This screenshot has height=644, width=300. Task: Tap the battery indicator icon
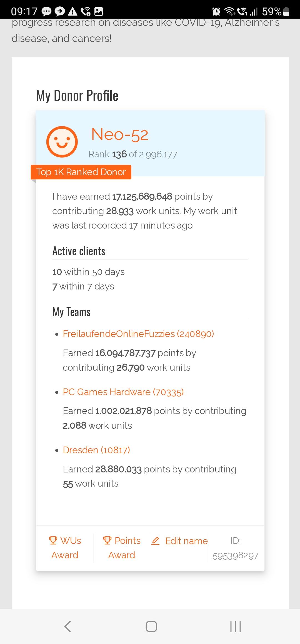pos(287,11)
